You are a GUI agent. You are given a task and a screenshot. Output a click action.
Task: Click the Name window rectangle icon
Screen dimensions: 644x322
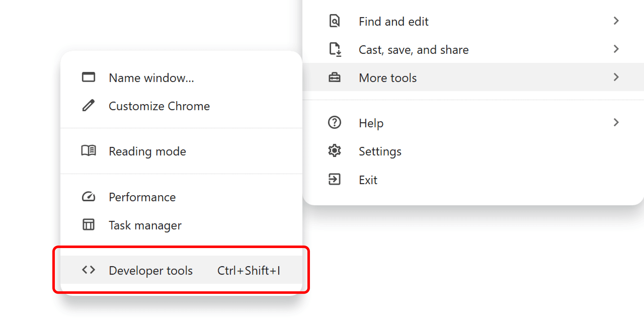(x=89, y=77)
